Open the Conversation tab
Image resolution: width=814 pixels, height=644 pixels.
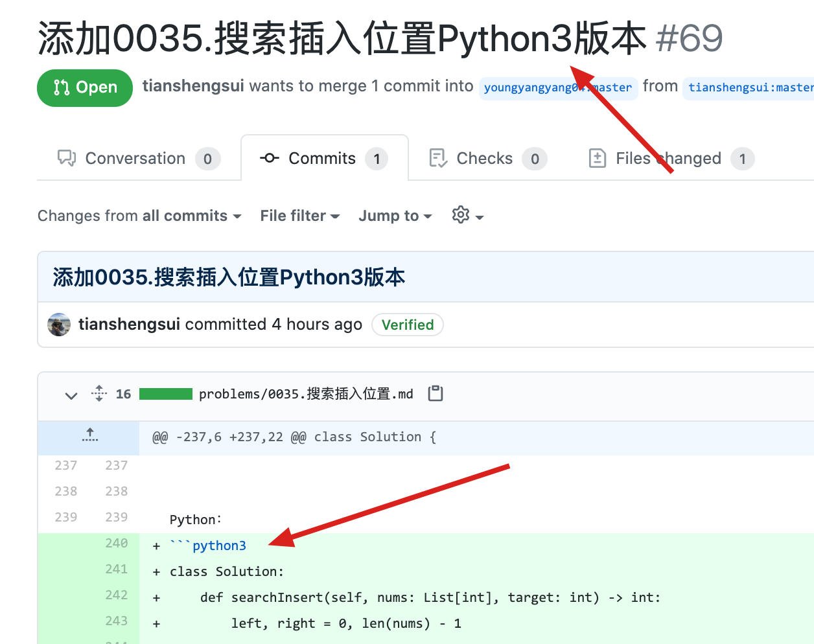click(x=139, y=159)
